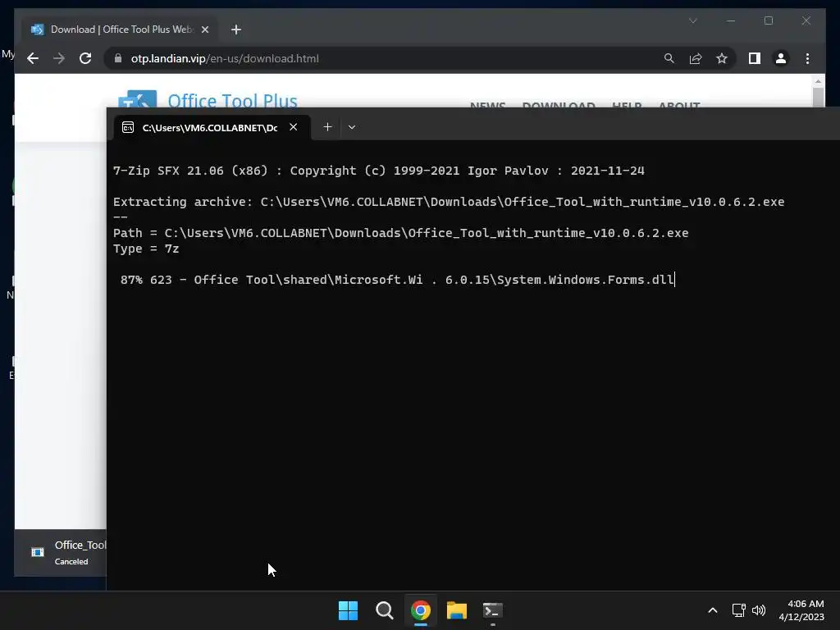
Task: Switch to Chrome on taskbar
Action: [421, 610]
